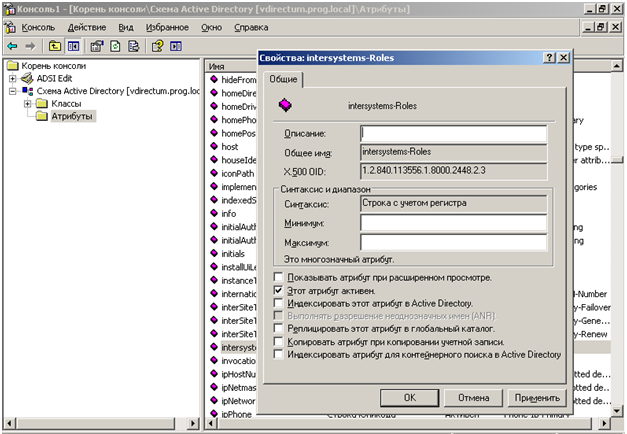Select the Классы folder in tree
Image resolution: width=627 pixels, height=434 pixels.
(66, 104)
